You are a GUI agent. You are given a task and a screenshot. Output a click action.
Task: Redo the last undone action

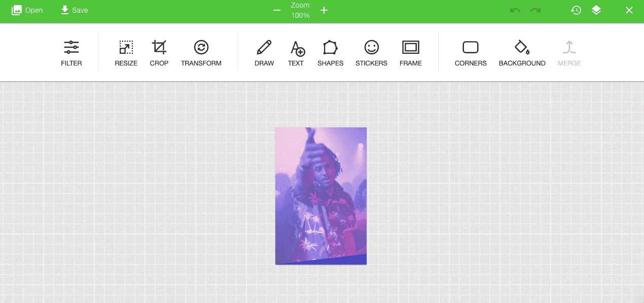(535, 10)
